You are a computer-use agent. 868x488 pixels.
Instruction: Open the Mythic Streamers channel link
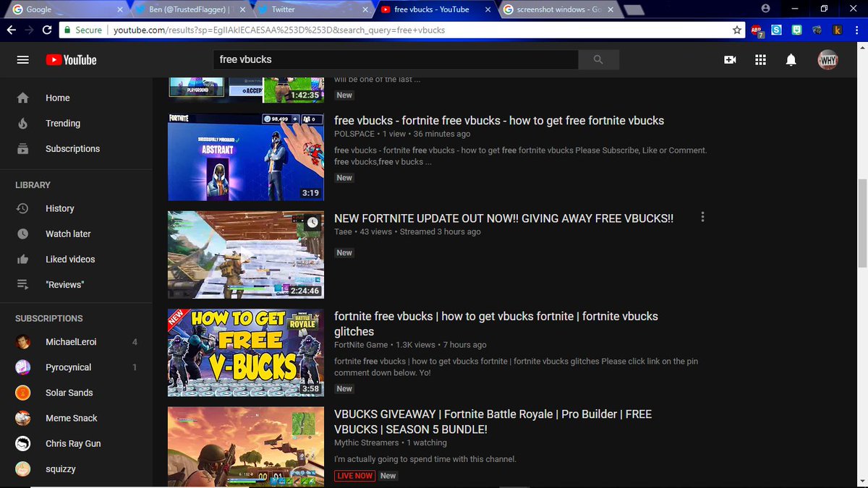pyautogui.click(x=366, y=442)
